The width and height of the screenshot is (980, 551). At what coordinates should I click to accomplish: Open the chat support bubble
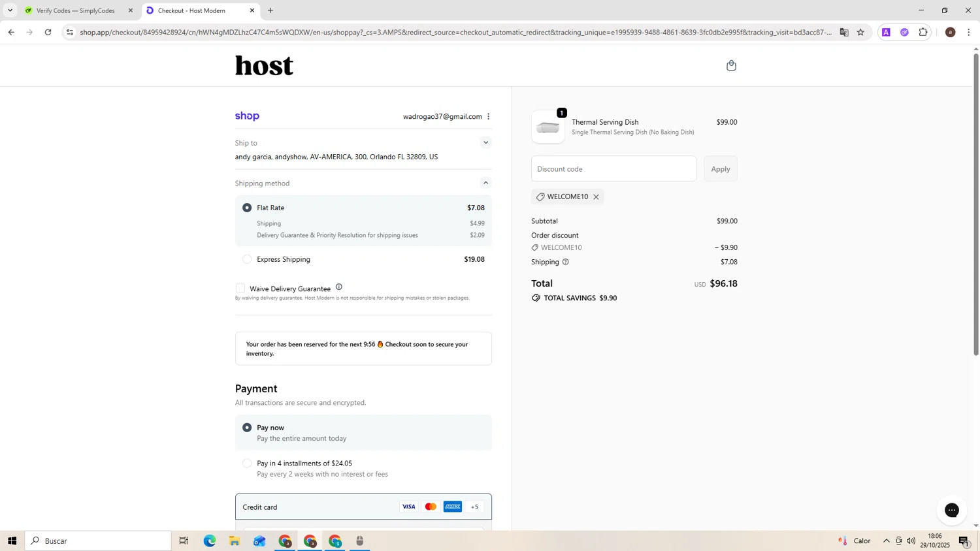pyautogui.click(x=951, y=510)
